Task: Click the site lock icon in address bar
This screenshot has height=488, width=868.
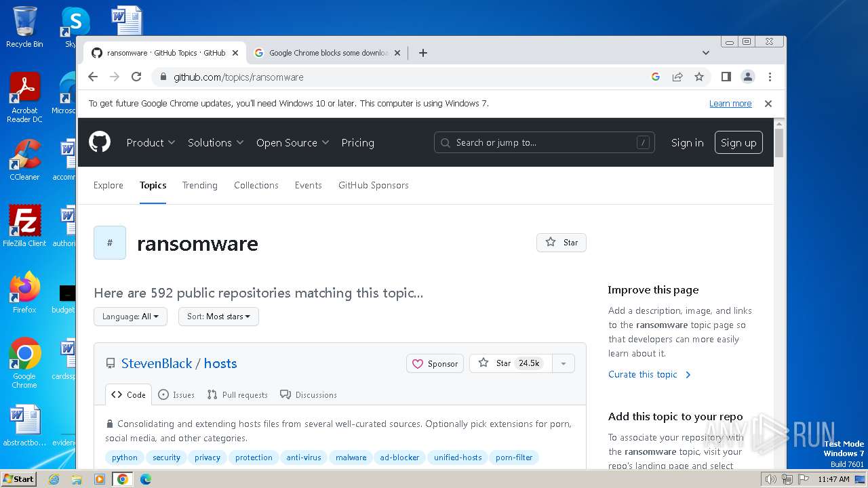Action: click(163, 77)
